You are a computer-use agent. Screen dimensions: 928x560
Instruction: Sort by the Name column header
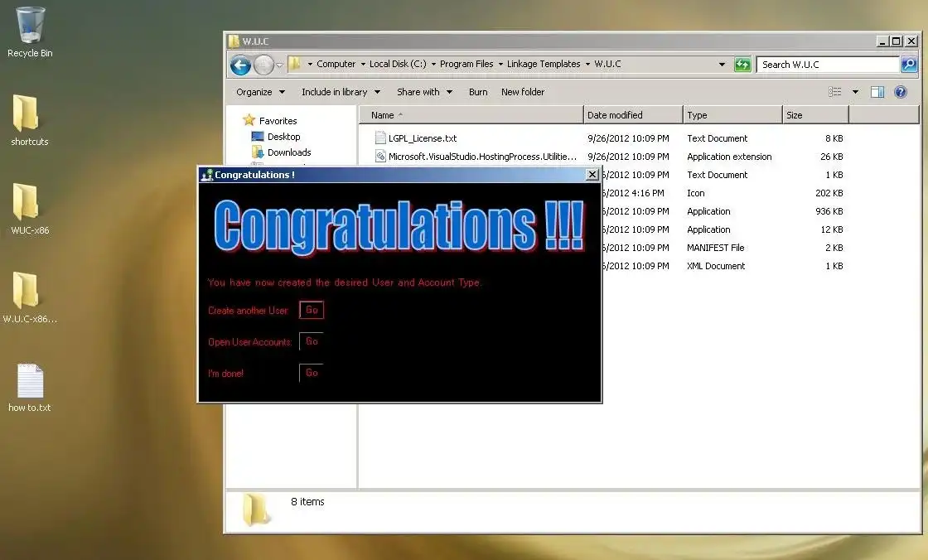[x=471, y=115]
